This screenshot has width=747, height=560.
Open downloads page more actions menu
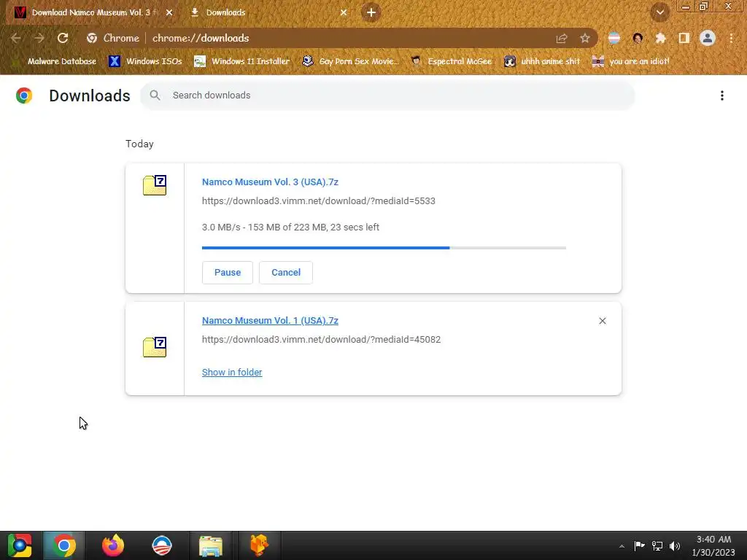pyautogui.click(x=722, y=96)
